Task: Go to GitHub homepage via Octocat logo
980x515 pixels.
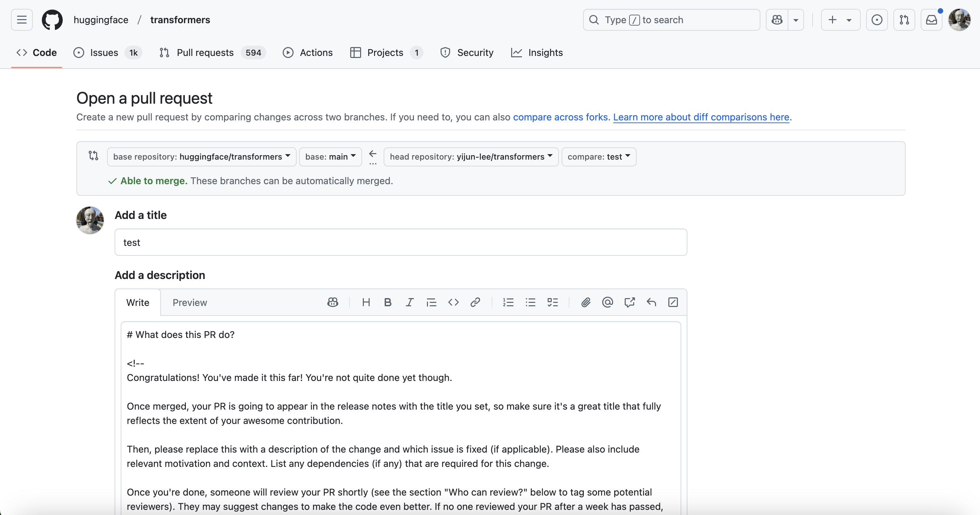Action: coord(52,20)
